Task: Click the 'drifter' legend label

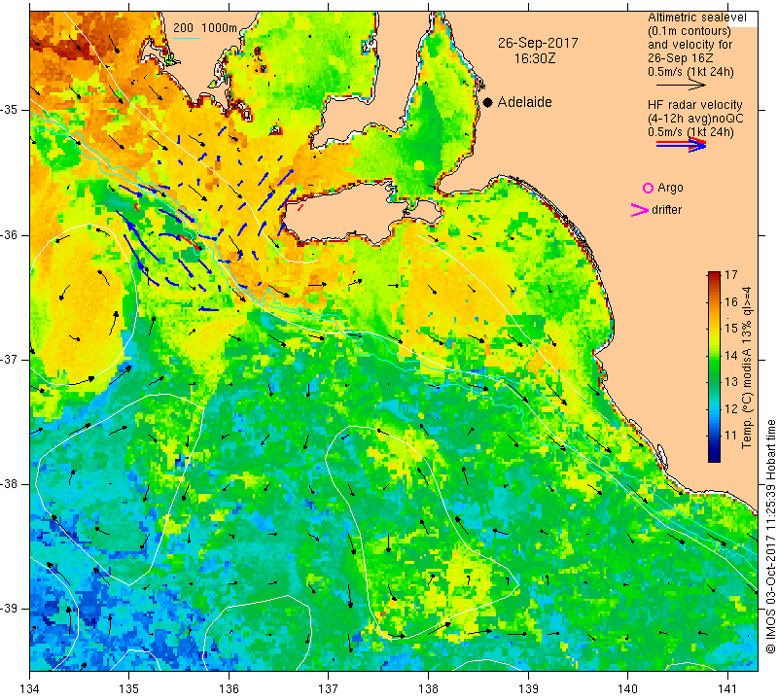Action: [x=666, y=210]
